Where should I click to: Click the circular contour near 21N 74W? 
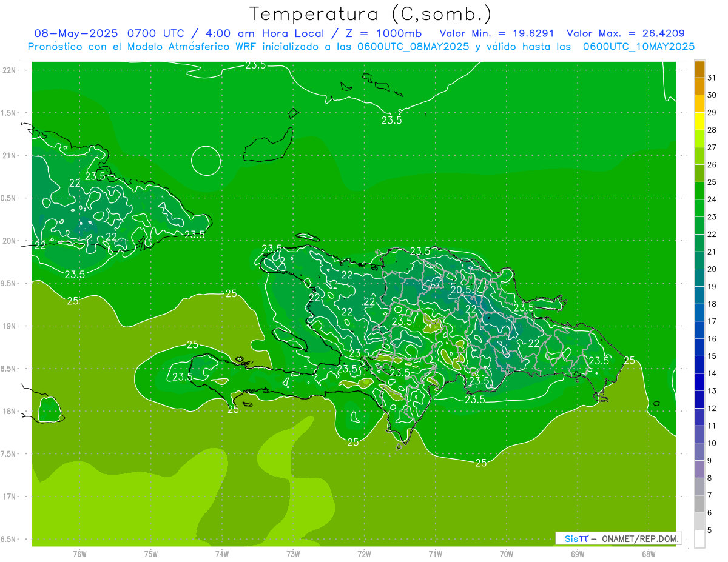206,161
